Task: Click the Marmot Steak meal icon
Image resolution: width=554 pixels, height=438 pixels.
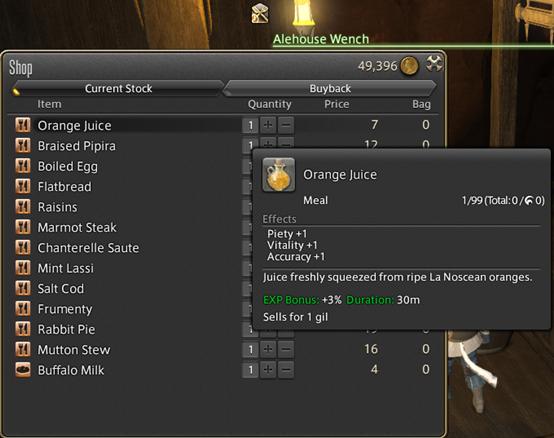Action: click(23, 227)
